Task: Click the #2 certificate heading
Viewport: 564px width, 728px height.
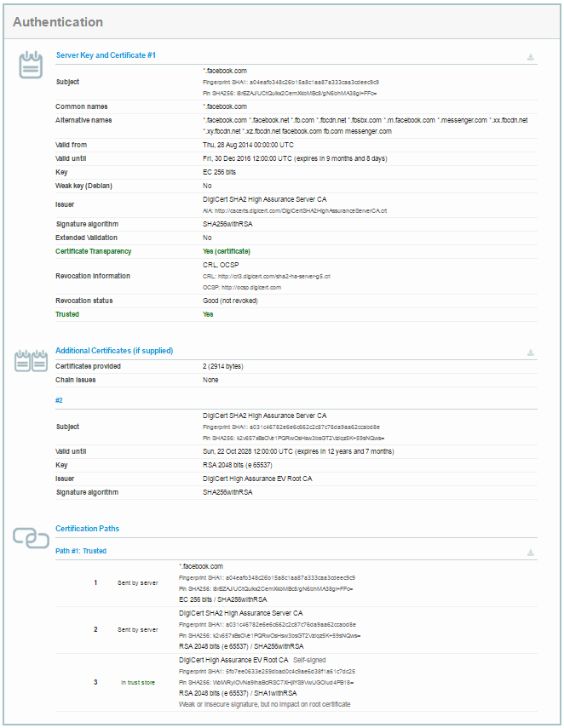Action: (x=60, y=399)
